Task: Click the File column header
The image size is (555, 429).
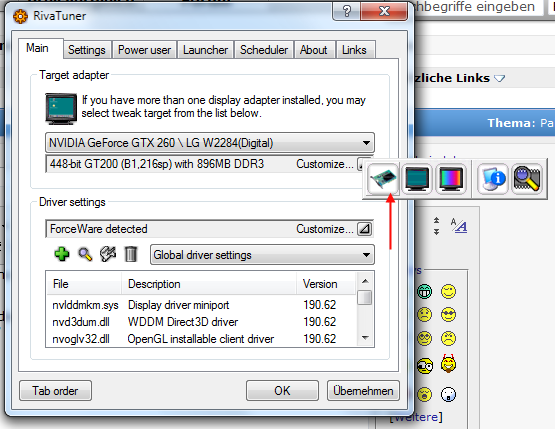Action: [x=84, y=284]
